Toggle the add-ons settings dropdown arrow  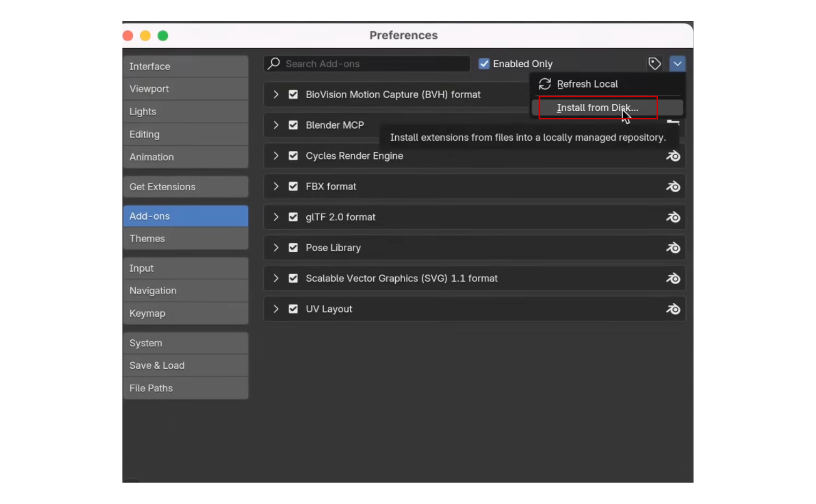coord(677,64)
